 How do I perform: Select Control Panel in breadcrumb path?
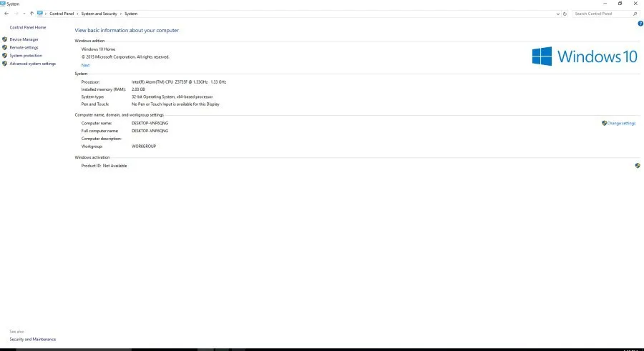pyautogui.click(x=62, y=14)
